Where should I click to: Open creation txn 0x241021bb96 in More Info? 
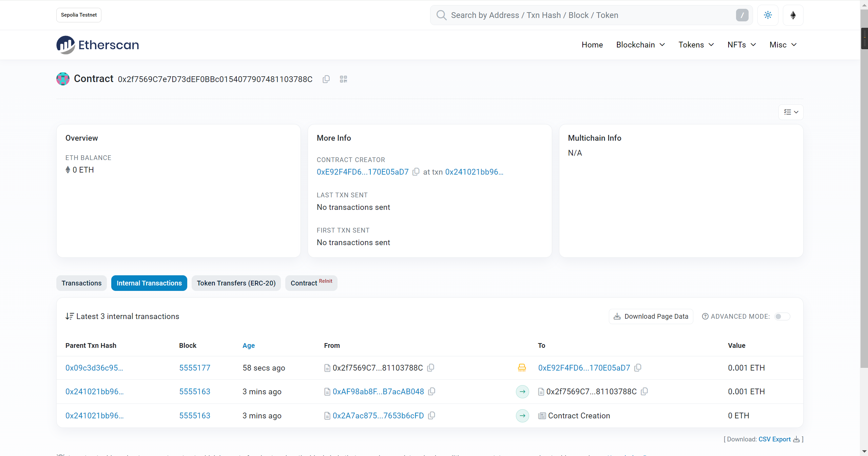point(474,172)
